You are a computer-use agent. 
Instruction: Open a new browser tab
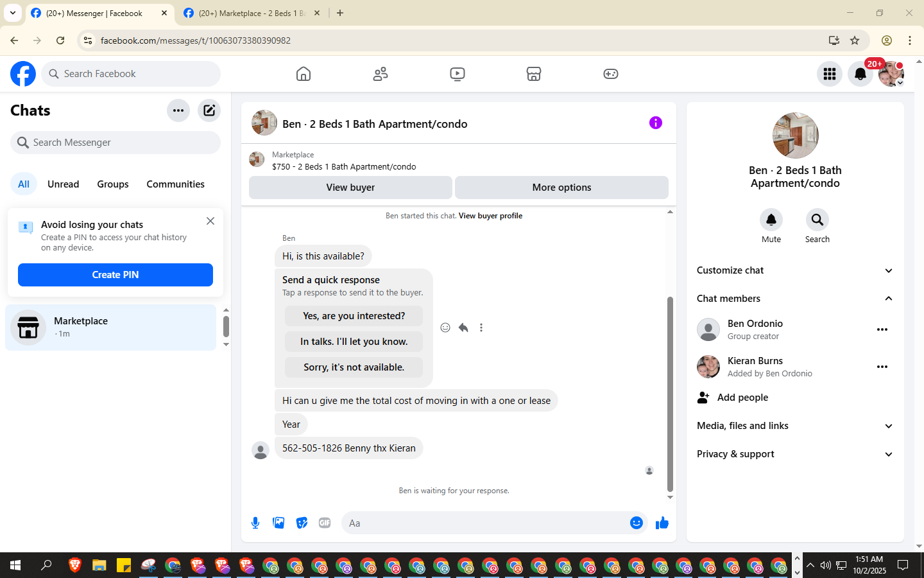coord(340,13)
